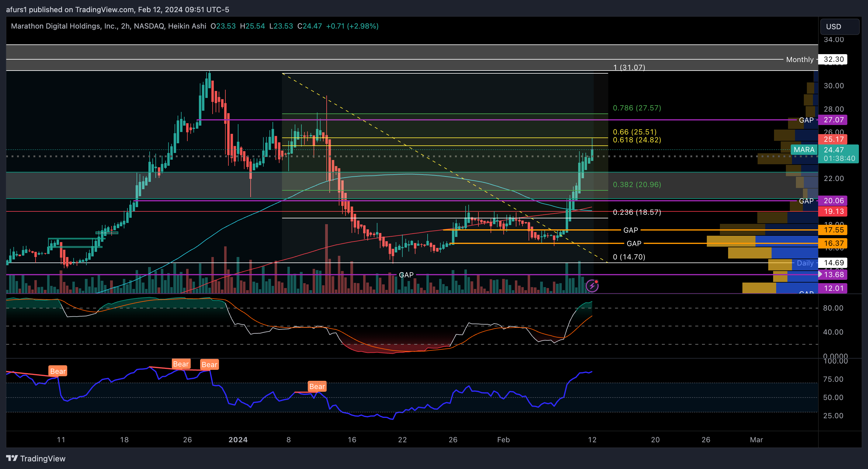Select the Fibonacci 0.382 (20.96) label

(637, 185)
